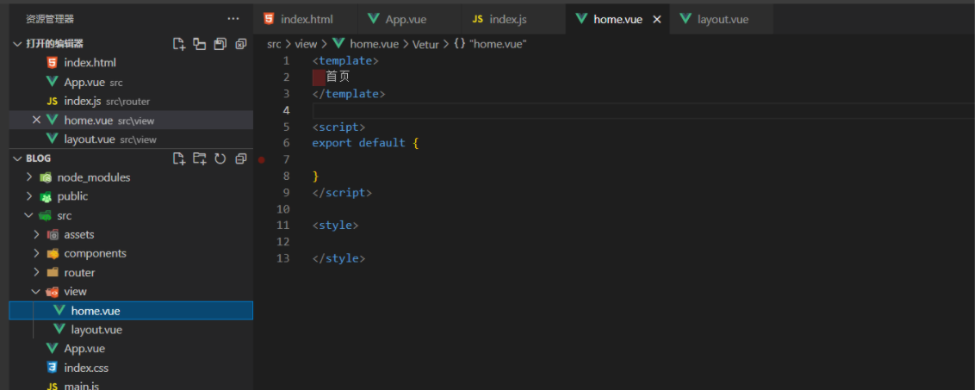Expand the components folder chevron
980x390 pixels.
point(36,254)
